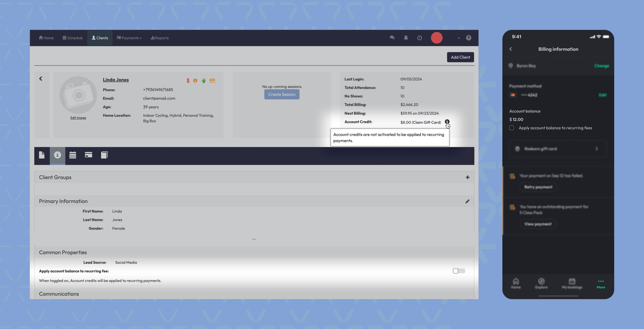Open the Payments dropdown menu
The height and width of the screenshot is (329, 644).
click(129, 38)
